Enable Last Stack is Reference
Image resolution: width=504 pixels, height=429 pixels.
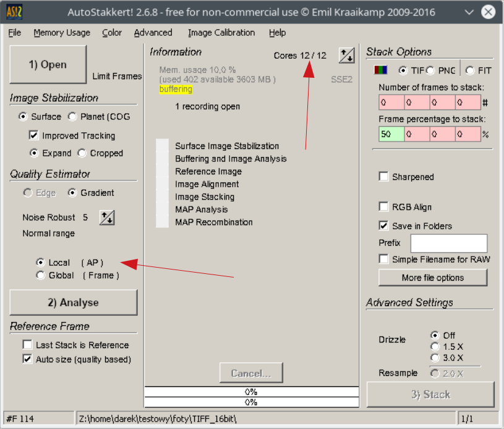coord(76,345)
